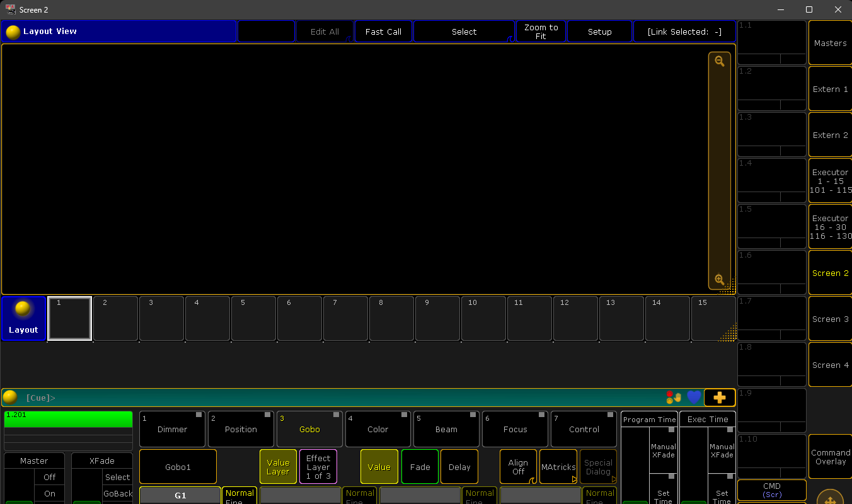Switch to the Masters screen
The height and width of the screenshot is (504, 852).
coord(830,43)
